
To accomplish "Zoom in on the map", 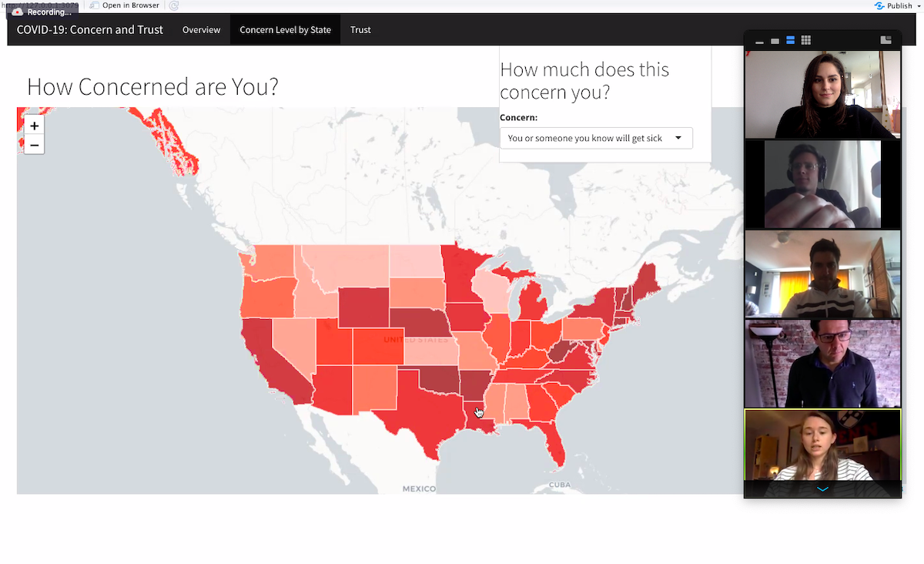I will point(34,126).
